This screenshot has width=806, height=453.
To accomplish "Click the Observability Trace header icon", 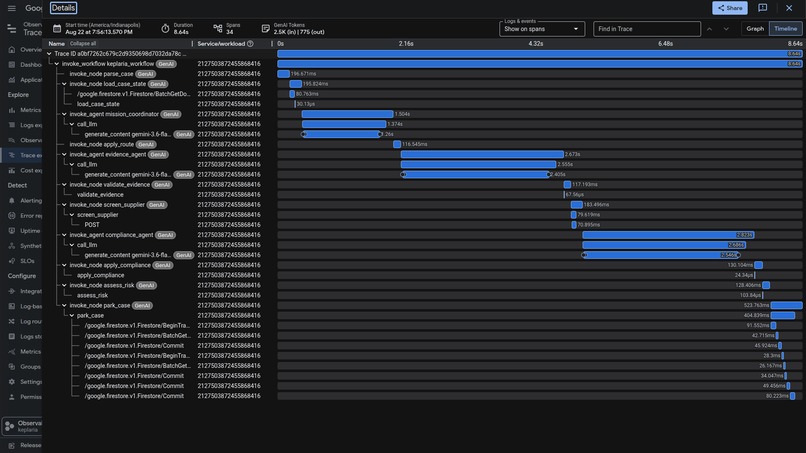I will click(x=11, y=29).
